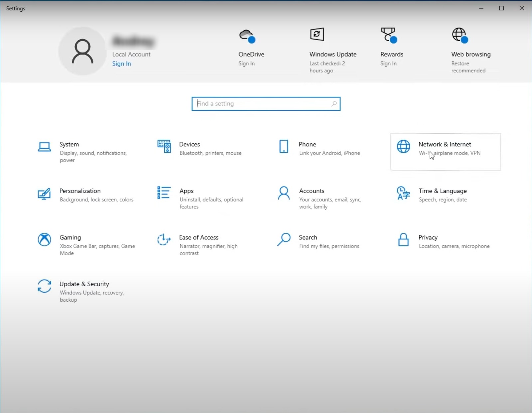Open the Time & Language icon
Viewport: 532px width, 413px height.
tap(403, 193)
